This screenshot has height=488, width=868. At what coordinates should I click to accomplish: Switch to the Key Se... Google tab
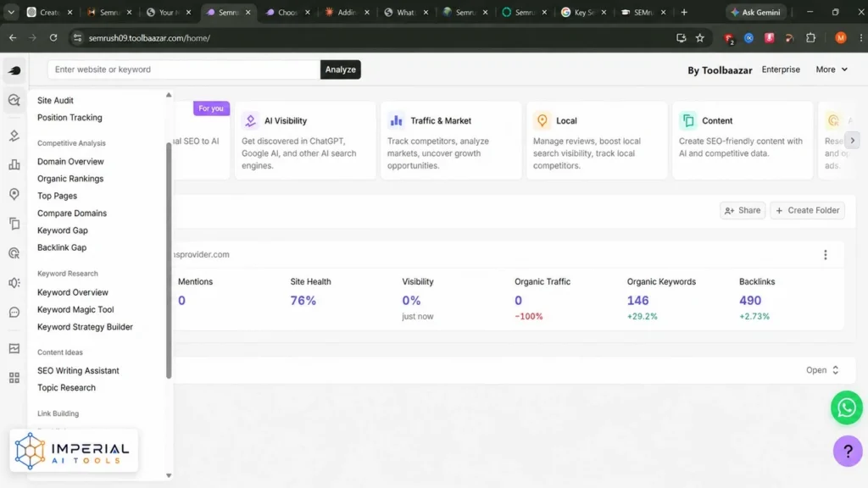[x=583, y=12]
